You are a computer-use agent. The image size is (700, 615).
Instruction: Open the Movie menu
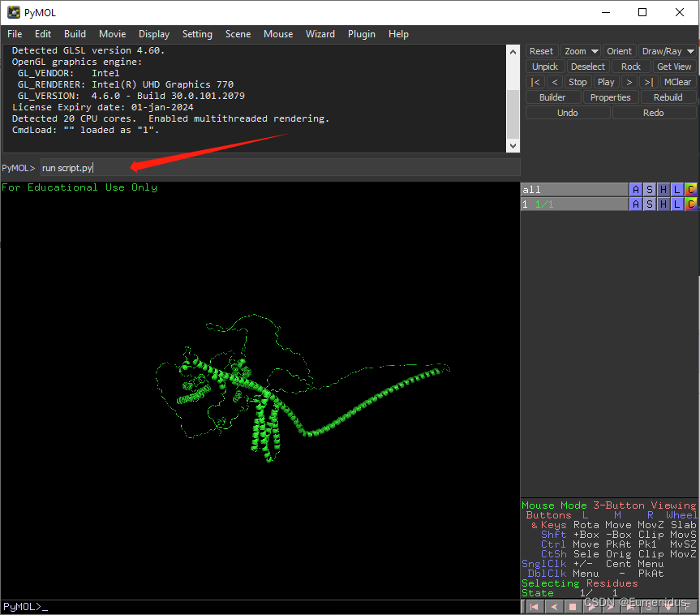click(113, 34)
